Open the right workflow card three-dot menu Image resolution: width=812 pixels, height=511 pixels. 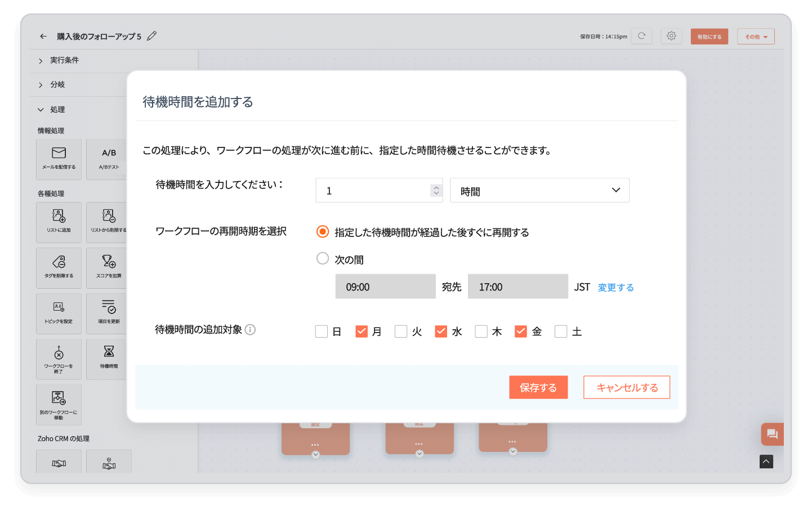512,442
